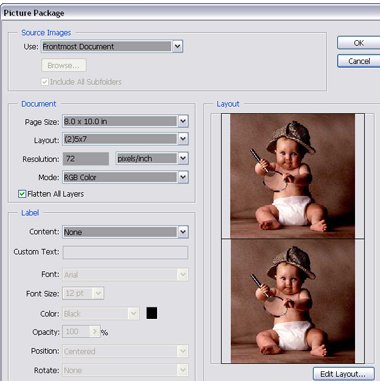Click the Opacity value field

pyautogui.click(x=76, y=332)
